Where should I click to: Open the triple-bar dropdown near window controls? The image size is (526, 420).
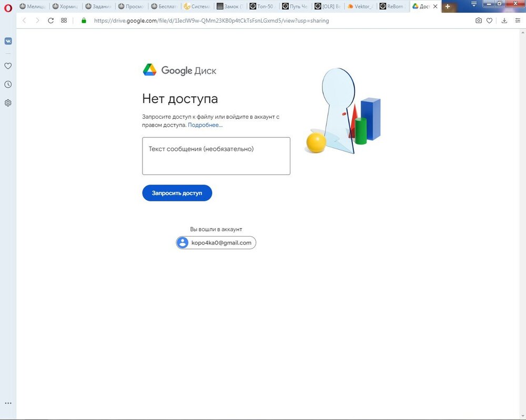[x=473, y=4]
